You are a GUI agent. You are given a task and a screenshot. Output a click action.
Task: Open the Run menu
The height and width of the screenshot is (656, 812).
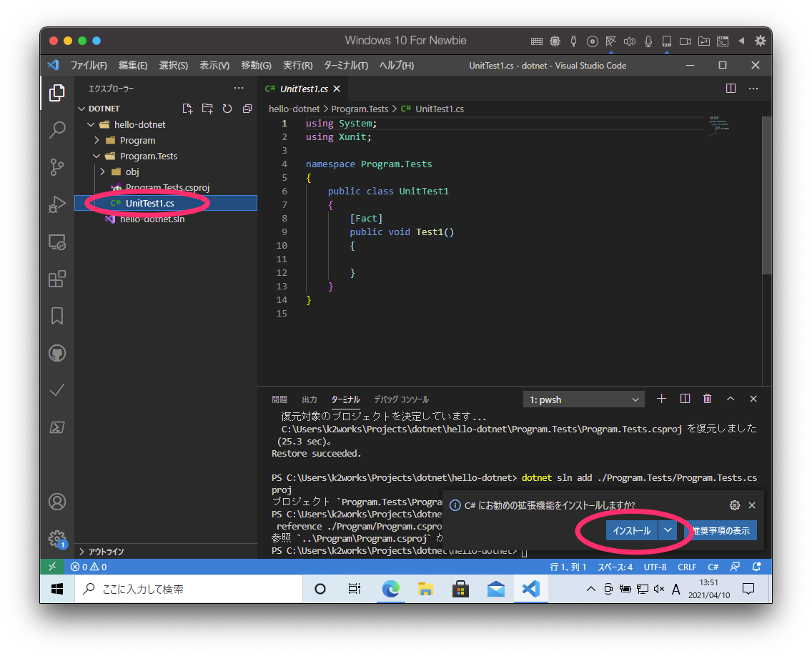point(298,66)
